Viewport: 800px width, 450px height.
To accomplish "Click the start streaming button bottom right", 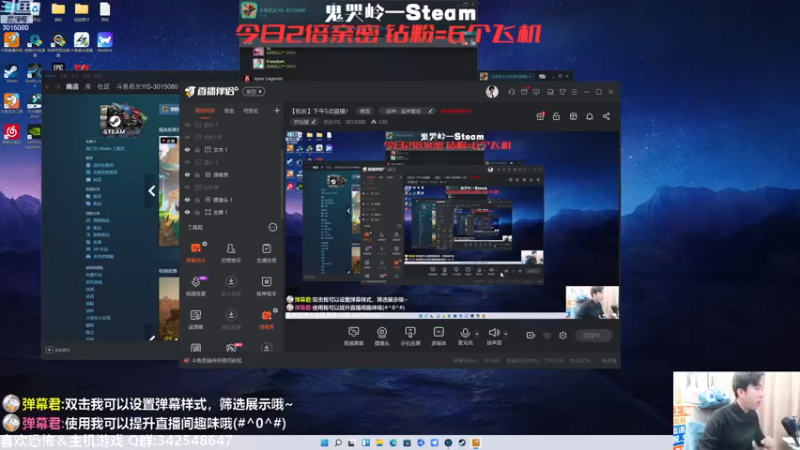I will pyautogui.click(x=593, y=335).
